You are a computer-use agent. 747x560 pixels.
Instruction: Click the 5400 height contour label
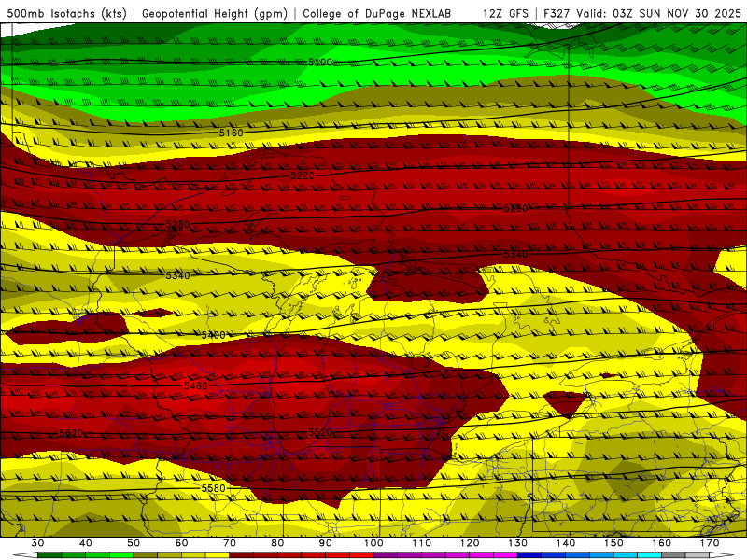pos(213,335)
